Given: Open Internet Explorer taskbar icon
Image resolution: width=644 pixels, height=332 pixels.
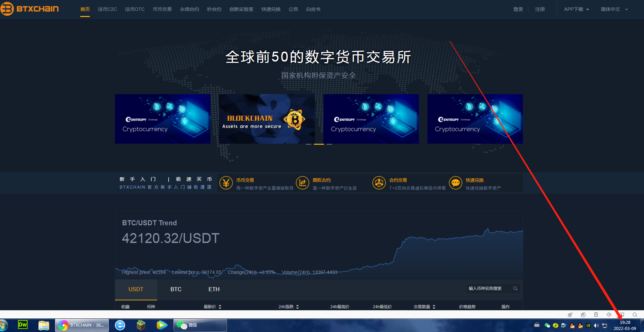Looking at the screenshot, I should [x=120, y=325].
